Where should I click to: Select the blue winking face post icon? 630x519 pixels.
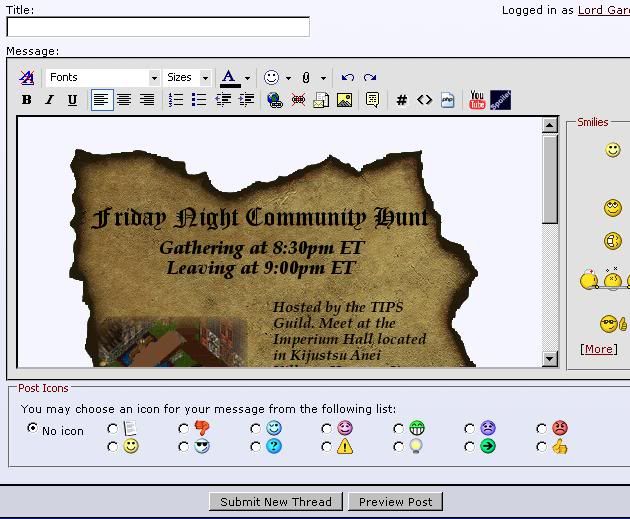pyautogui.click(x=256, y=429)
